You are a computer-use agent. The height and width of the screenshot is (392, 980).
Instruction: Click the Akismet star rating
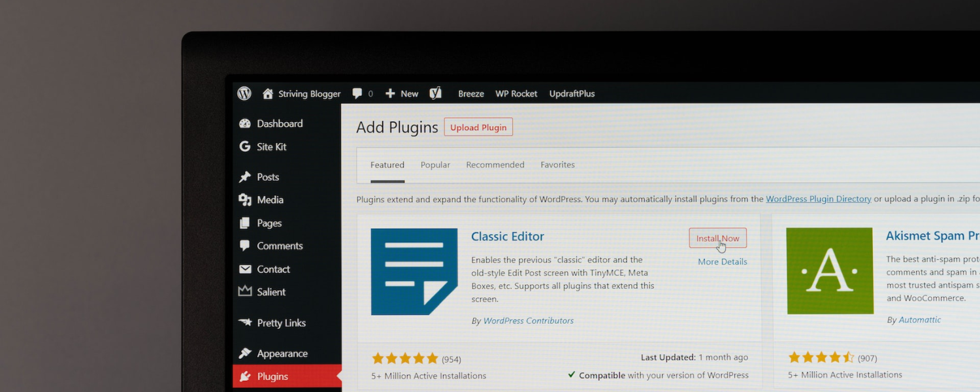click(821, 357)
